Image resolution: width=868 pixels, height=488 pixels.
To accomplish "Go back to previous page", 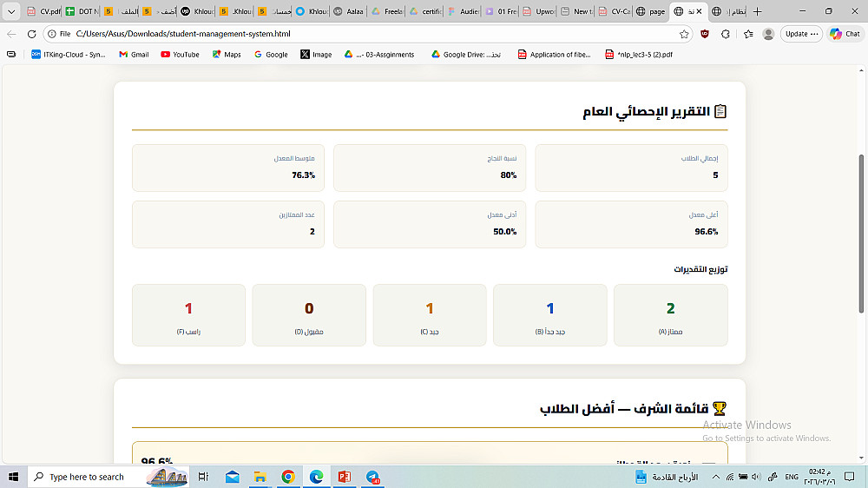I will [x=11, y=34].
